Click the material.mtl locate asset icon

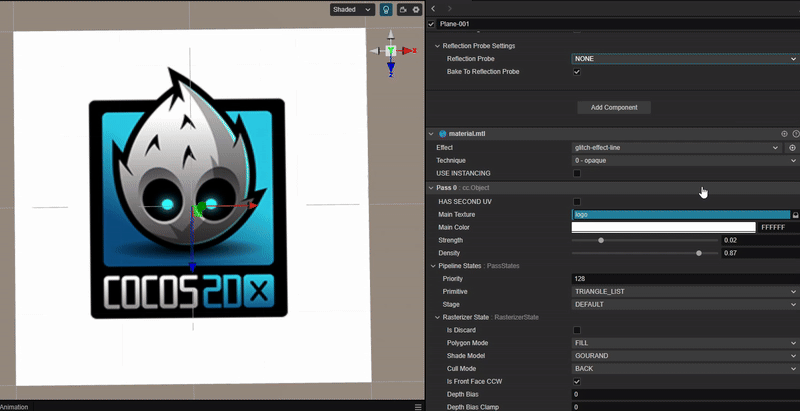[785, 134]
